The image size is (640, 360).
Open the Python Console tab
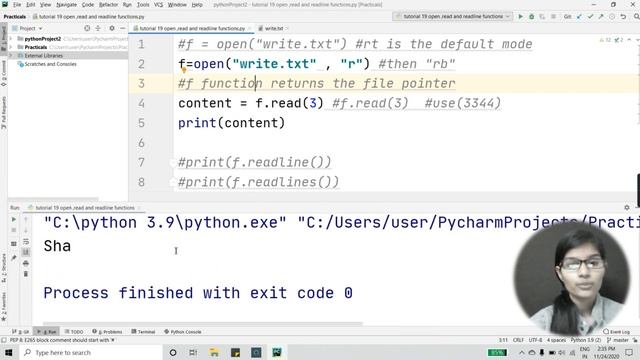pyautogui.click(x=182, y=332)
